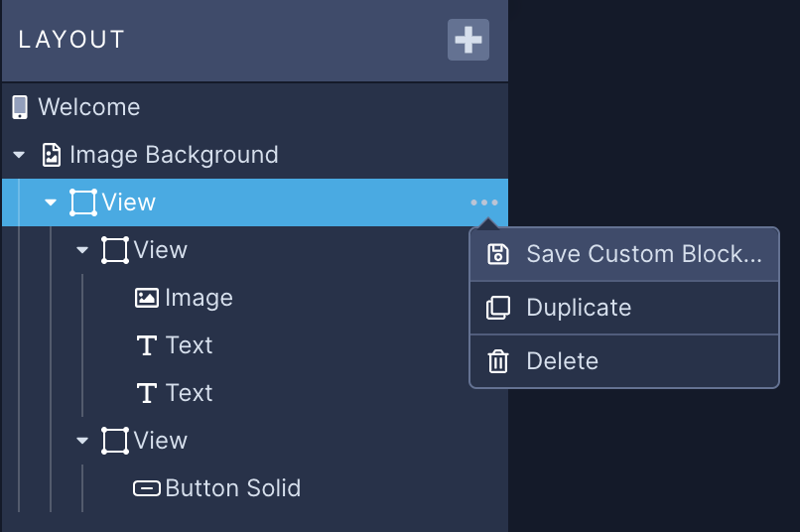Select Duplicate from the context menu
800x532 pixels.
click(x=579, y=308)
